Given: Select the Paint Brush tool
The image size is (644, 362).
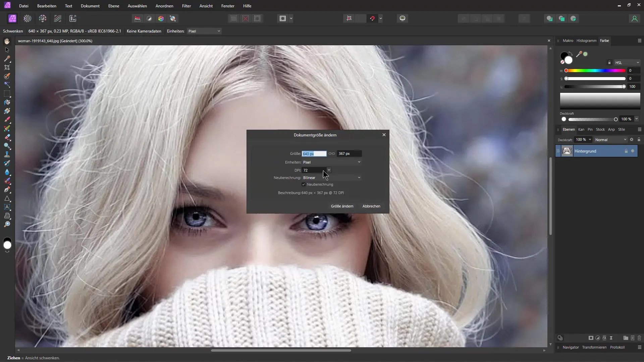Looking at the screenshot, I should pos(7,120).
